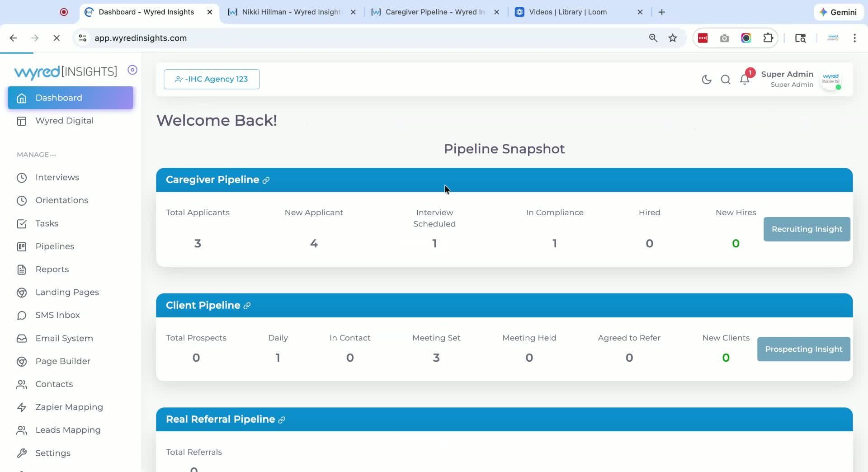The height and width of the screenshot is (472, 868).
Task: Open the Super Admin profile menu
Action: pos(801,80)
